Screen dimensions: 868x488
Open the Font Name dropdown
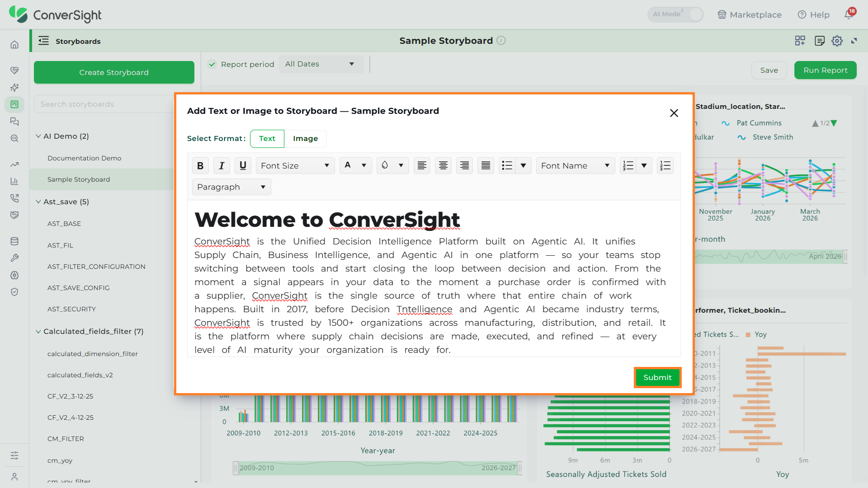pos(576,166)
